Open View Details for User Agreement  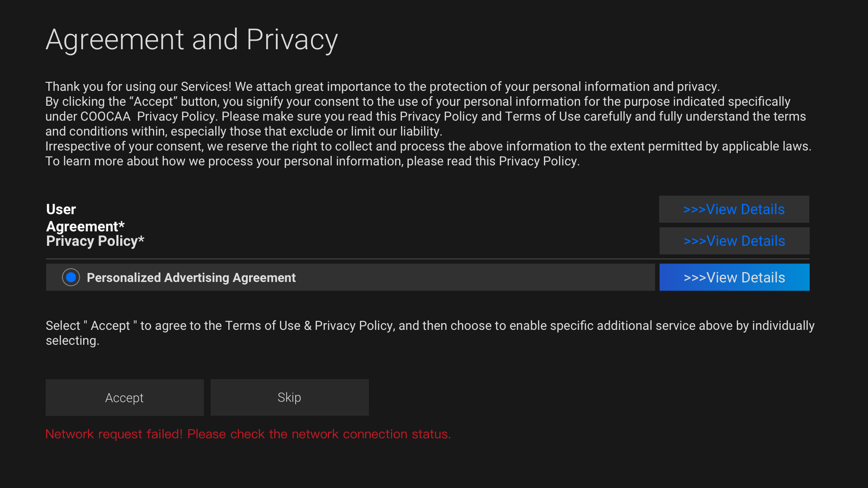734,209
